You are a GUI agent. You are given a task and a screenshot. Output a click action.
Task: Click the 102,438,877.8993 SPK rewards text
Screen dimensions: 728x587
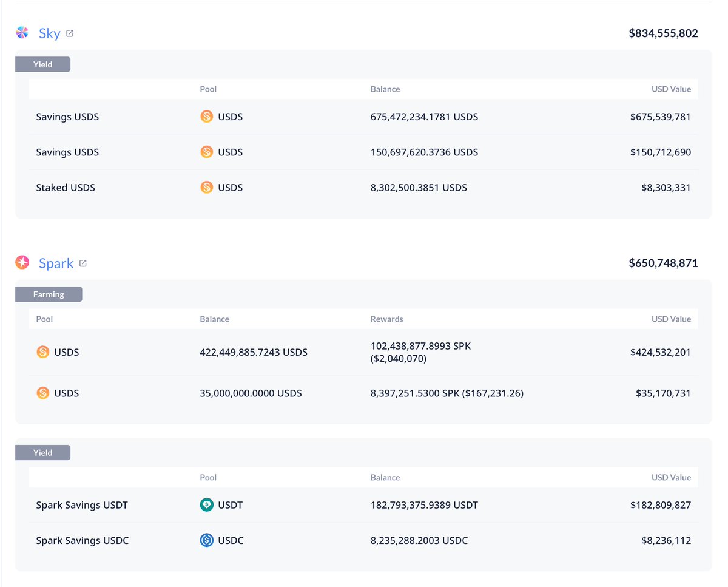(x=420, y=346)
